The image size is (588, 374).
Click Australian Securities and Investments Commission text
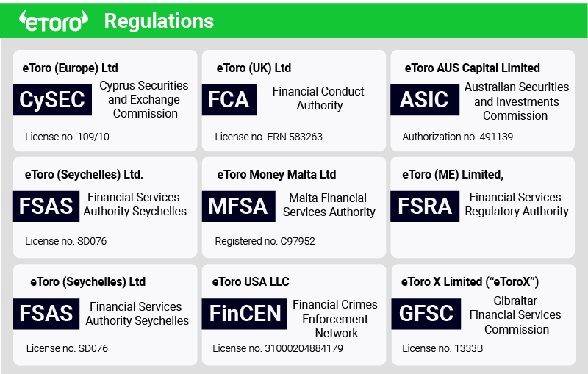tap(517, 101)
